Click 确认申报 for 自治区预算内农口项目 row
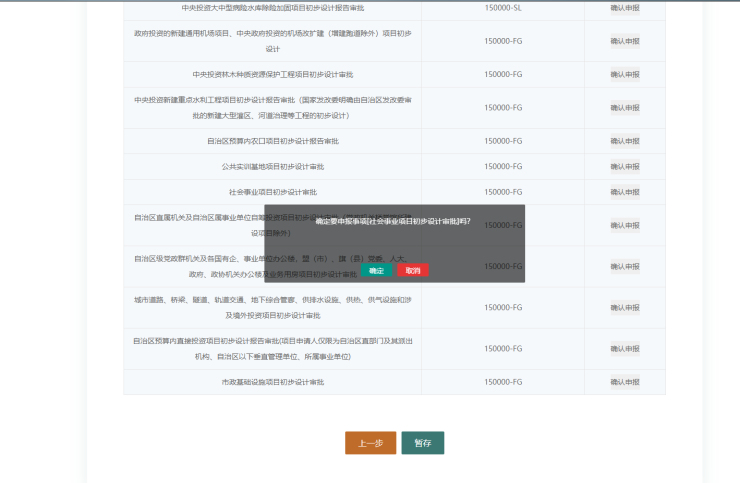Screen dimensions: 740x483 point(625,141)
